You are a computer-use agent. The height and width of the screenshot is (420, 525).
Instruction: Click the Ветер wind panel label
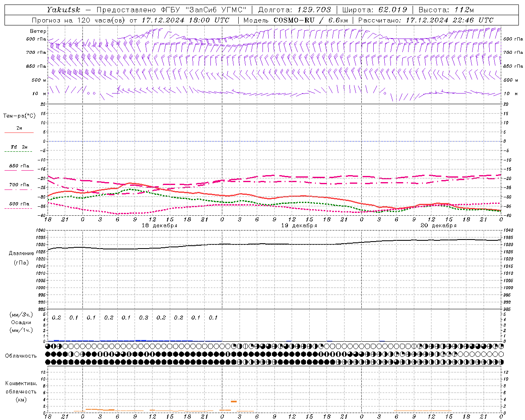38,31
